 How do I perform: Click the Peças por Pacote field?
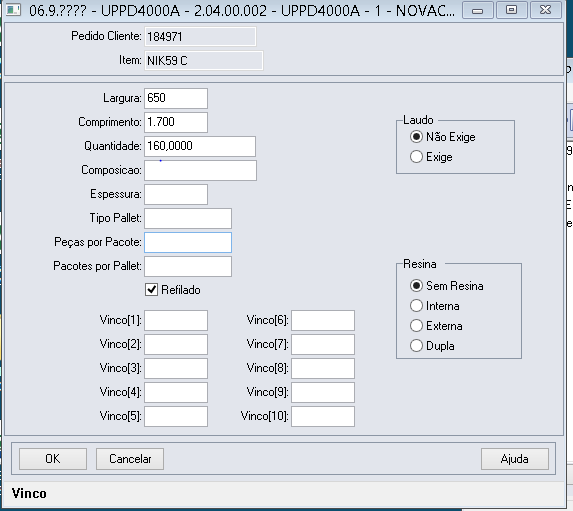[188, 242]
